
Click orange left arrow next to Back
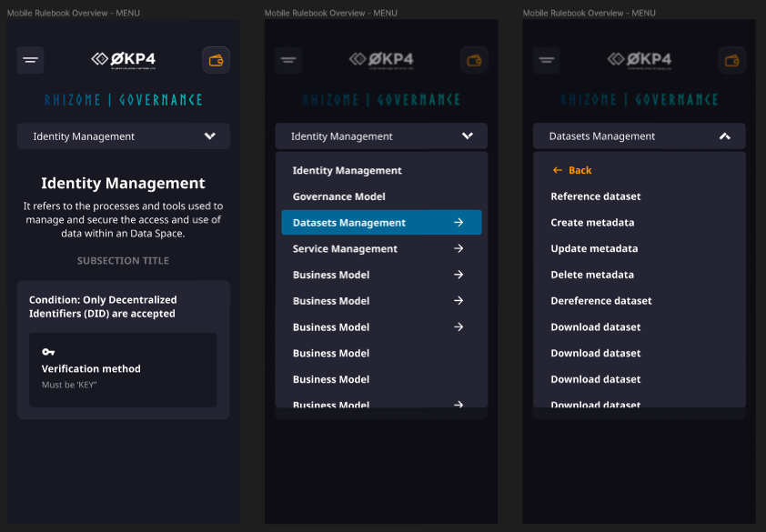(558, 170)
